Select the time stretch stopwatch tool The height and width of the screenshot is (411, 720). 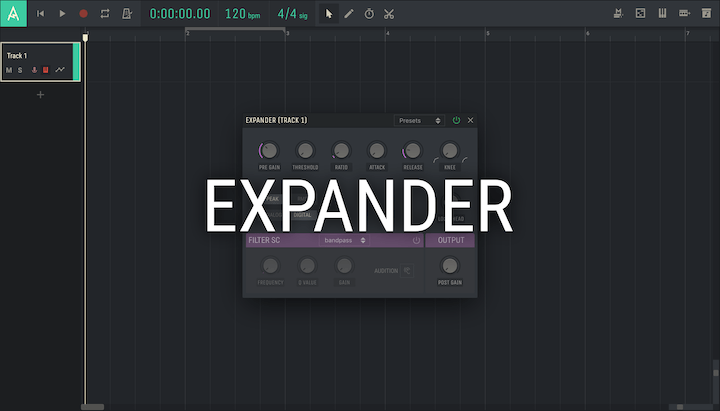tap(369, 14)
